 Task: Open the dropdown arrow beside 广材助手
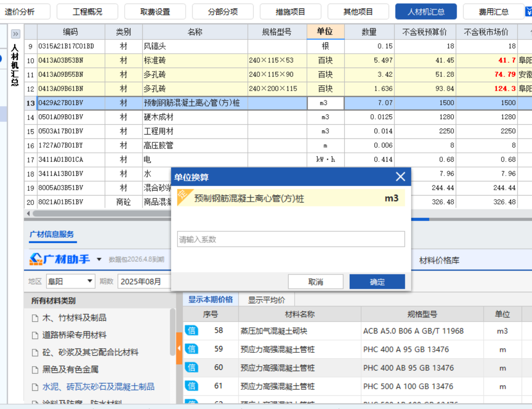click(99, 259)
